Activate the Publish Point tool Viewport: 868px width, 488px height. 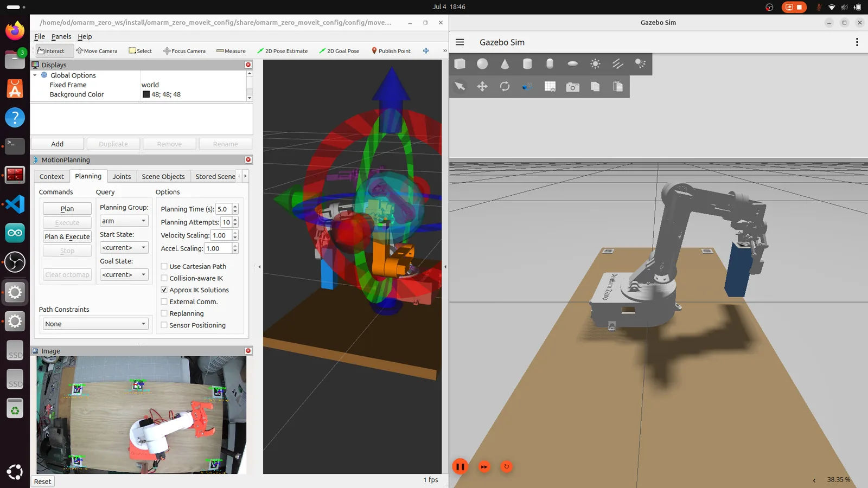tap(391, 51)
